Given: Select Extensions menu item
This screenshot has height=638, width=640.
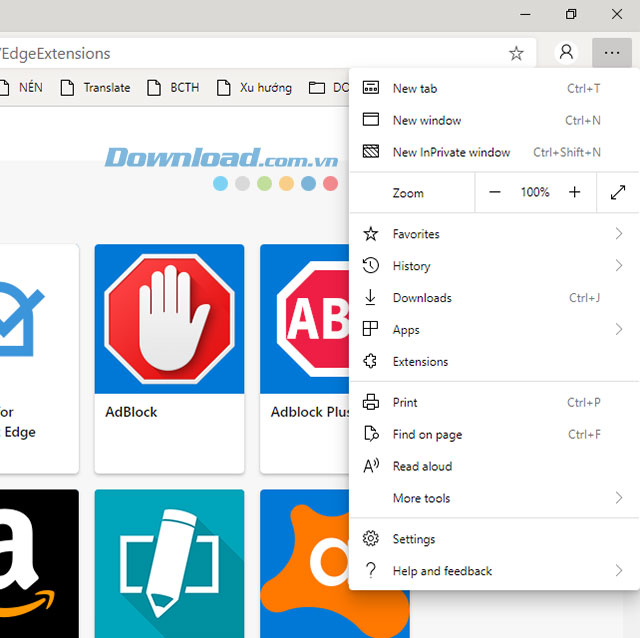Looking at the screenshot, I should (494, 361).
